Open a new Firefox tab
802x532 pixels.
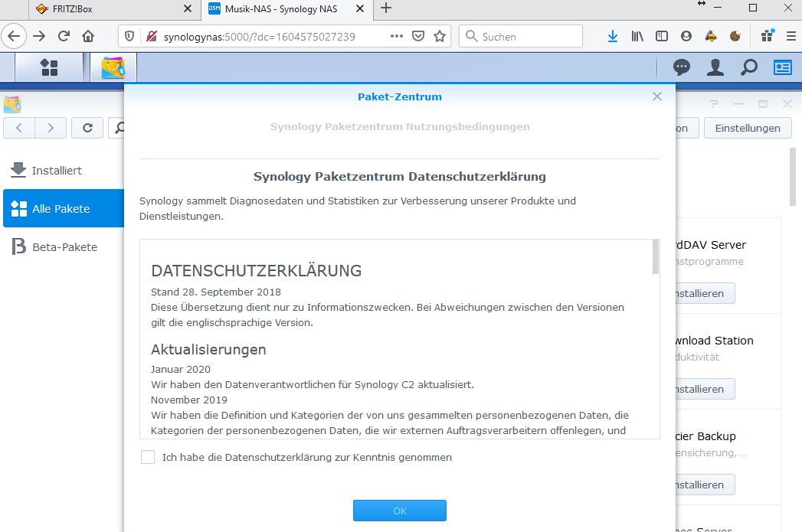click(x=386, y=8)
